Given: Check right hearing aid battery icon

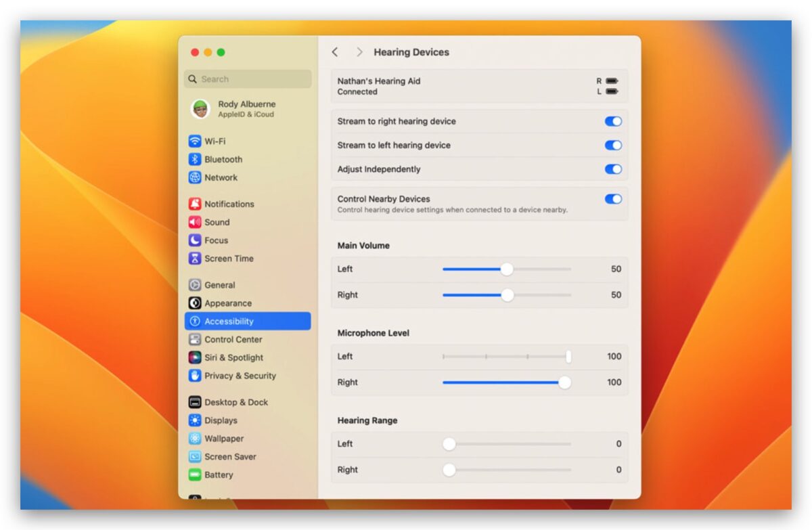Looking at the screenshot, I should pos(612,81).
